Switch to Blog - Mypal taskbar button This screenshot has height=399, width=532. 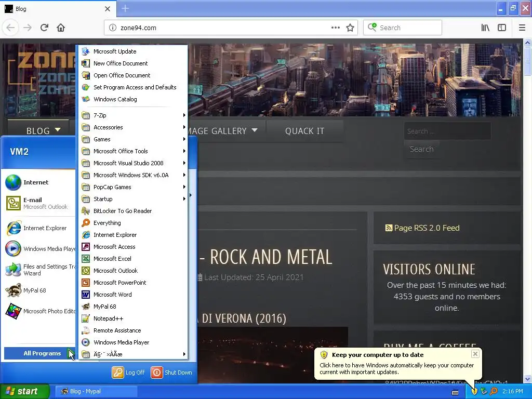[x=96, y=391]
